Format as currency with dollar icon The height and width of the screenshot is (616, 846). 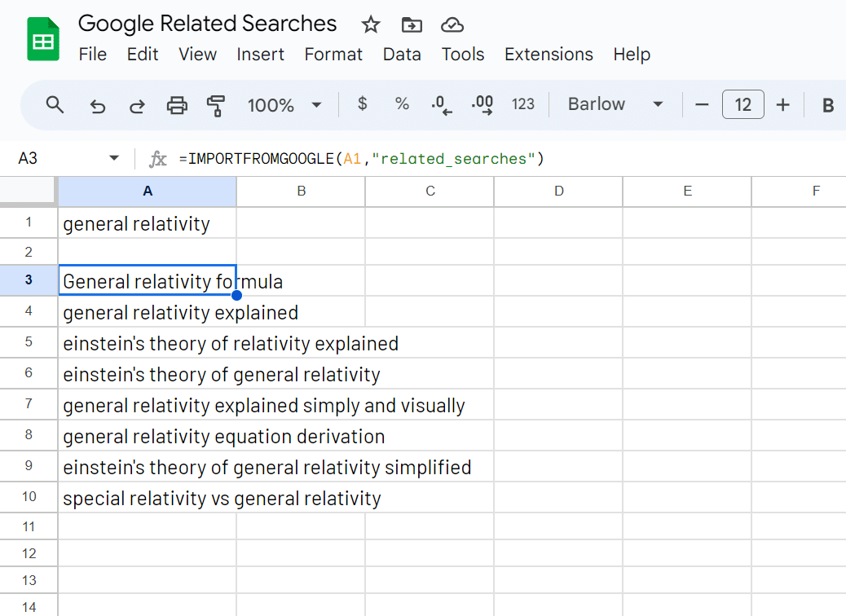[363, 104]
